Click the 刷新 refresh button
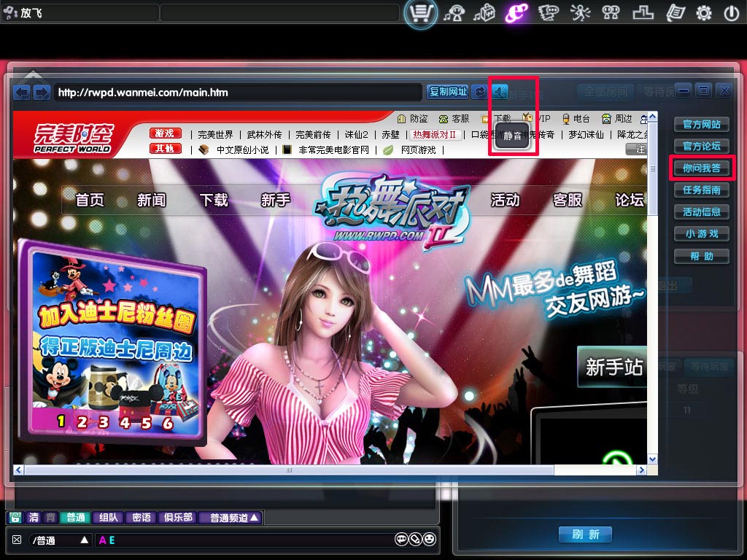This screenshot has width=747, height=560. [x=586, y=534]
